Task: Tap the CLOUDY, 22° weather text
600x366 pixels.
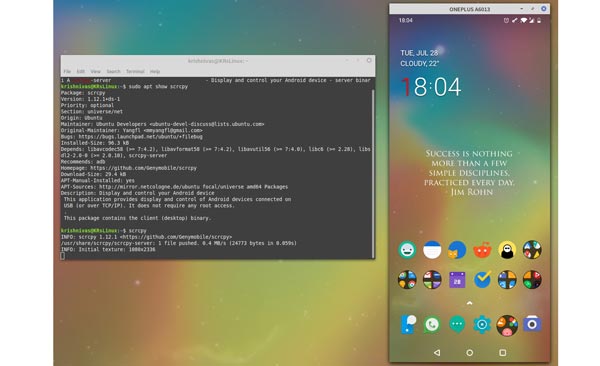Action: [x=419, y=64]
